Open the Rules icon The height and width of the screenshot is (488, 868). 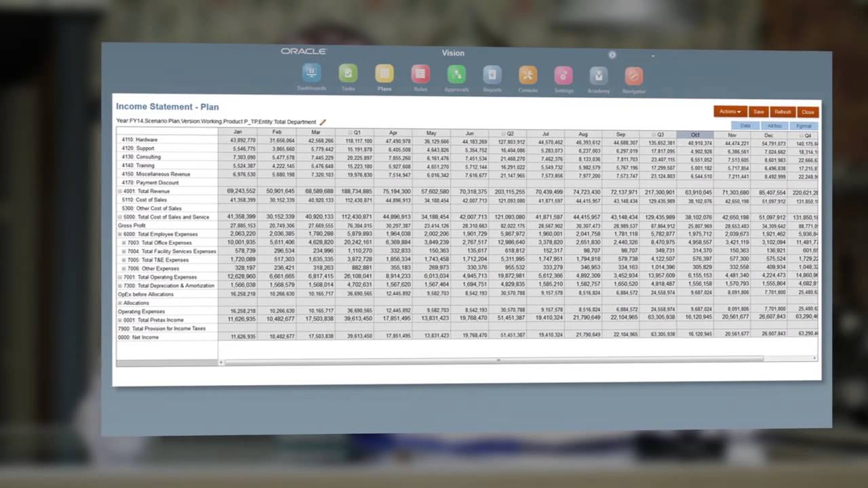(x=420, y=74)
